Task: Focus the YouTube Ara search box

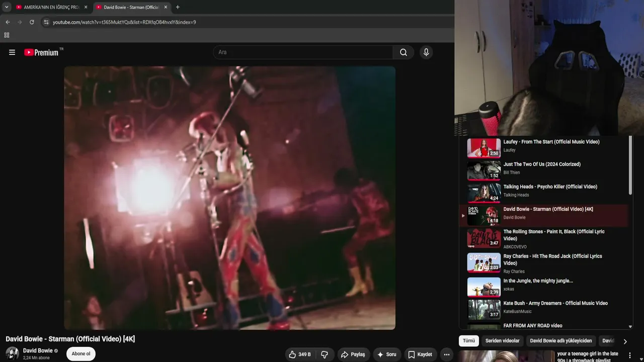Action: (x=303, y=52)
